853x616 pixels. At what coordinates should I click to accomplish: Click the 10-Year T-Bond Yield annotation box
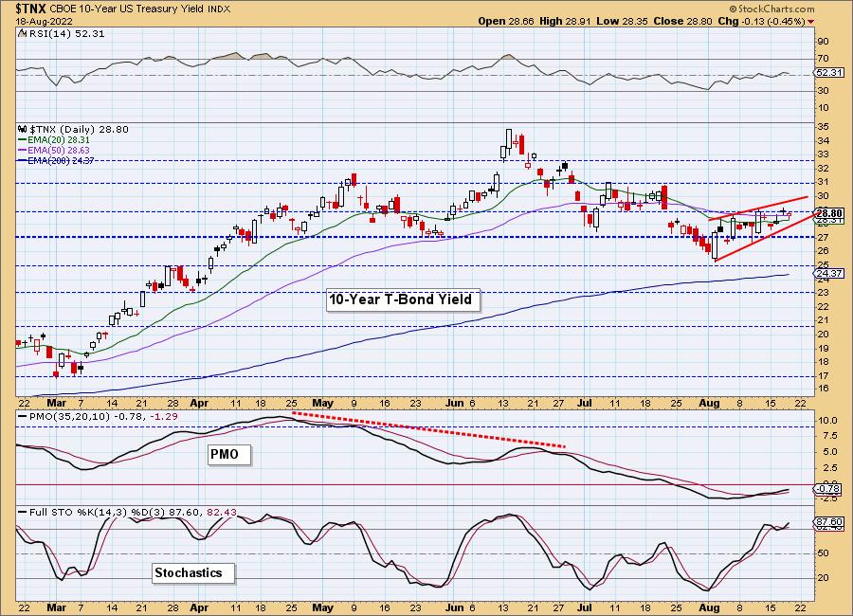coord(403,299)
